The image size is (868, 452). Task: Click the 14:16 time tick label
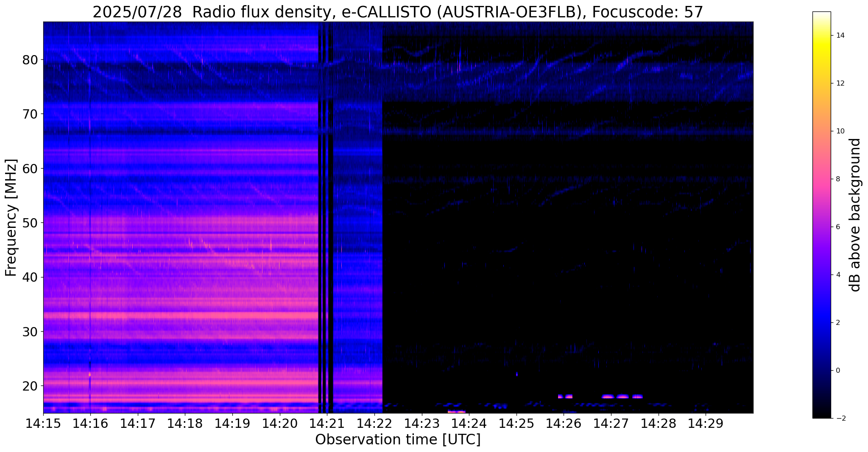(90, 423)
